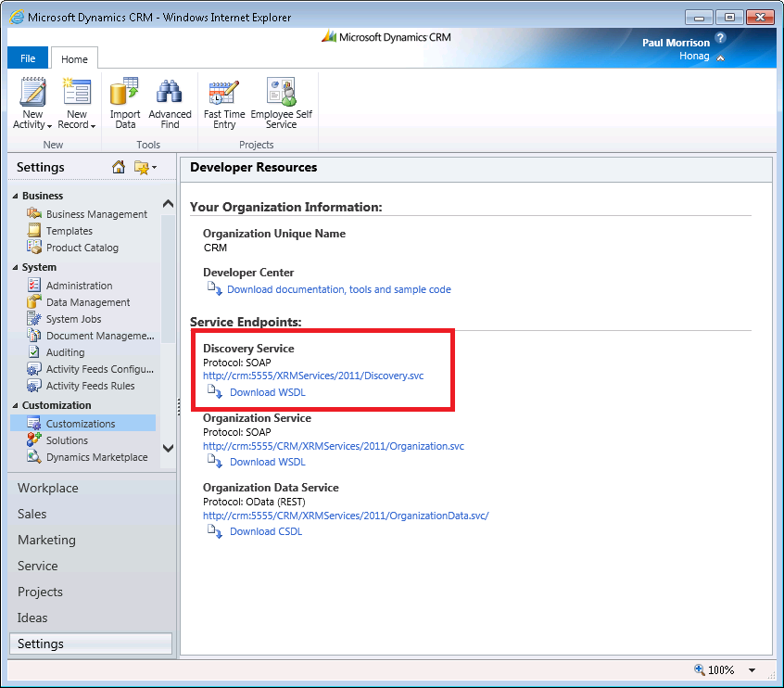Switch to the Ideas area
784x688 pixels.
[x=32, y=618]
